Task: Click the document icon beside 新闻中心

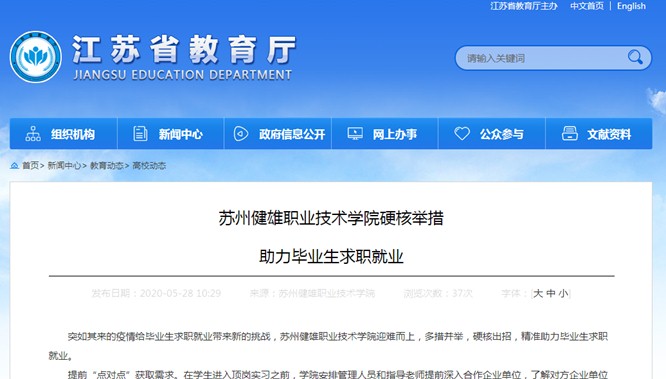Action: point(140,134)
